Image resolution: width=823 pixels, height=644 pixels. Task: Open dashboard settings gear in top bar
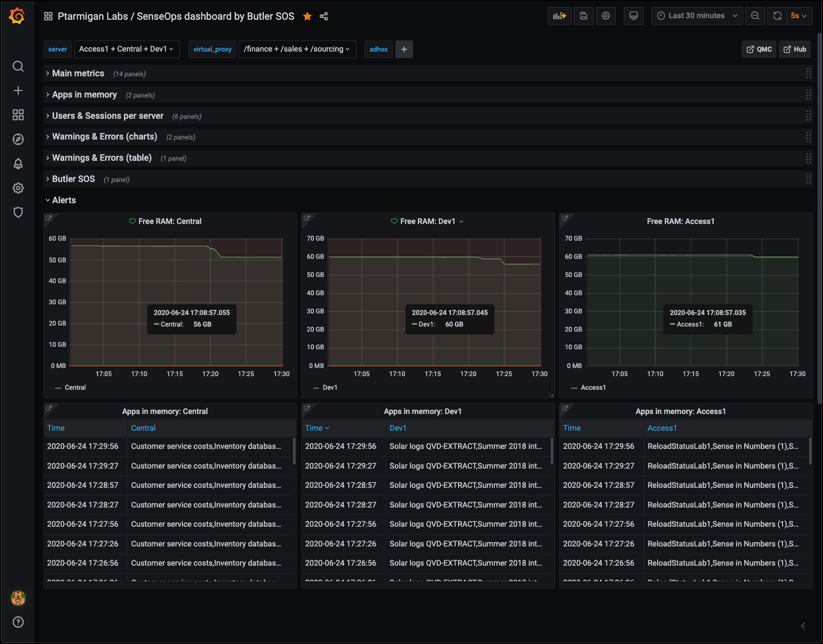(606, 16)
